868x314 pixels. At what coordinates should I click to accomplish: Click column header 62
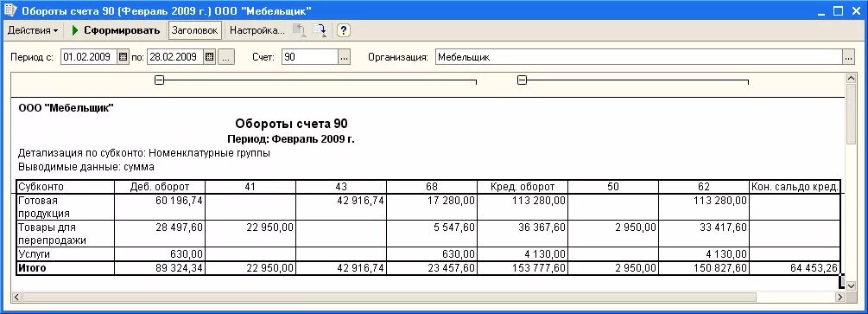tap(704, 187)
